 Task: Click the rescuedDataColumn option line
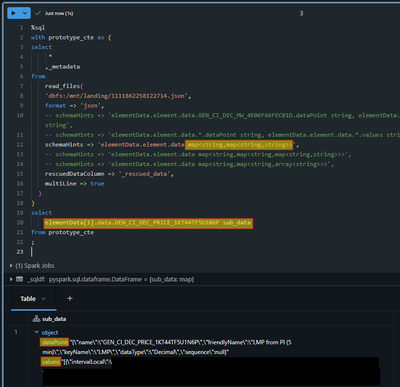tap(109, 174)
